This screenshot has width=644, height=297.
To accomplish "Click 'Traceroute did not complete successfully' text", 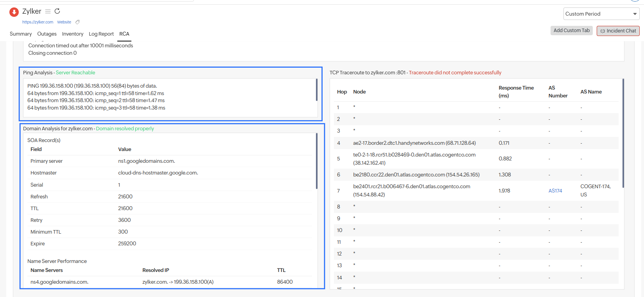I will (455, 73).
